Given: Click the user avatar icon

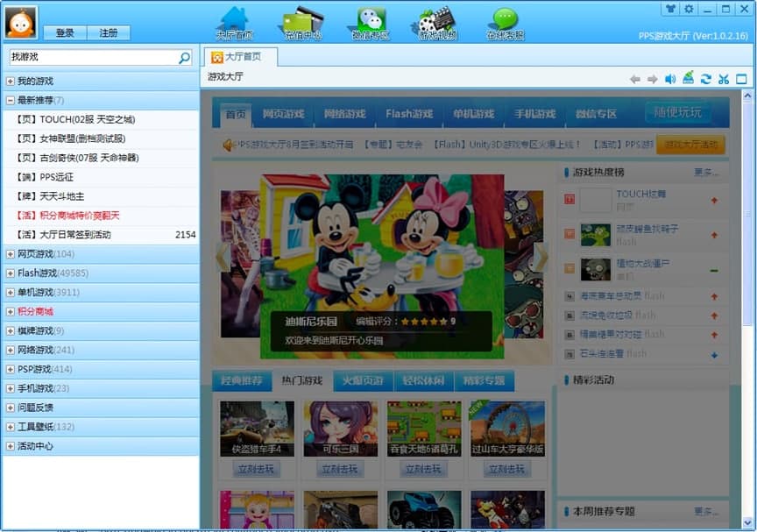Looking at the screenshot, I should (x=21, y=22).
